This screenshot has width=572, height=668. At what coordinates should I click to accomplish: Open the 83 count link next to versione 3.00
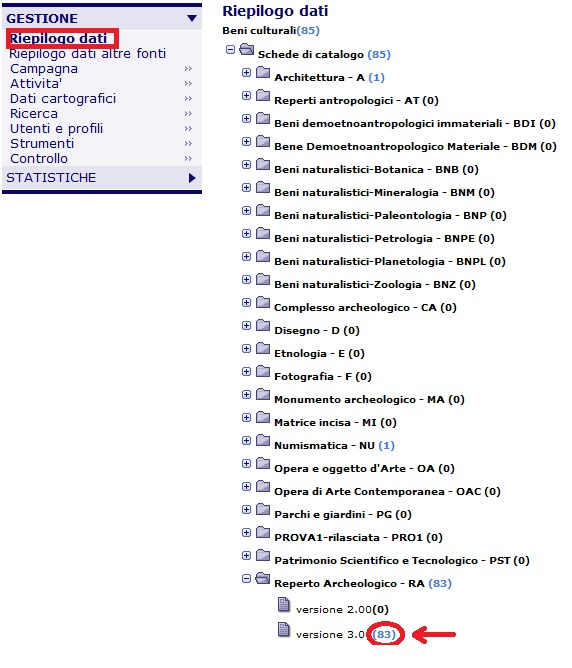384,634
